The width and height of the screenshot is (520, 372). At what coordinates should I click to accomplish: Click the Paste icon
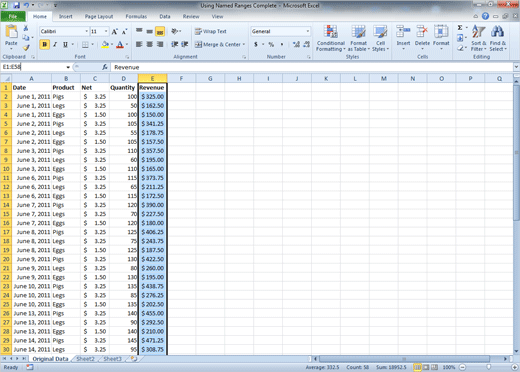(x=11, y=32)
